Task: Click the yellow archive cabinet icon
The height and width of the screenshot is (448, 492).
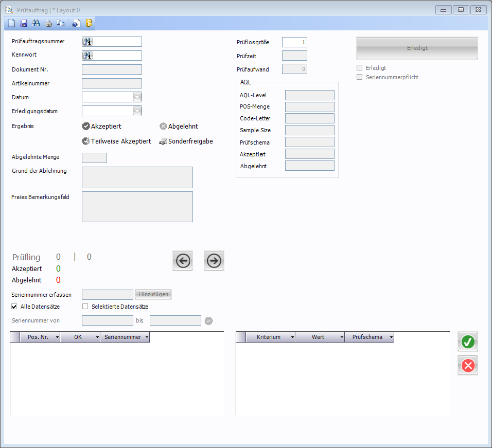Action: coord(89,23)
